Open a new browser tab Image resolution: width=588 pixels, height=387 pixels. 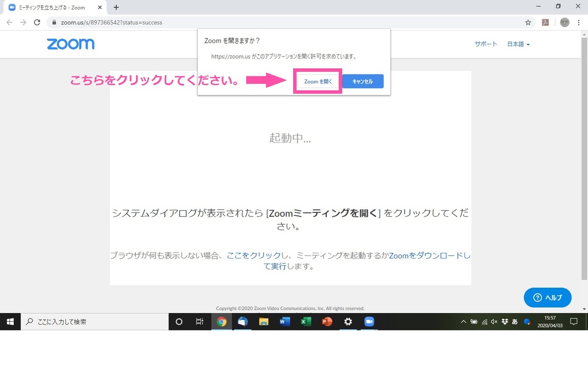(x=116, y=8)
